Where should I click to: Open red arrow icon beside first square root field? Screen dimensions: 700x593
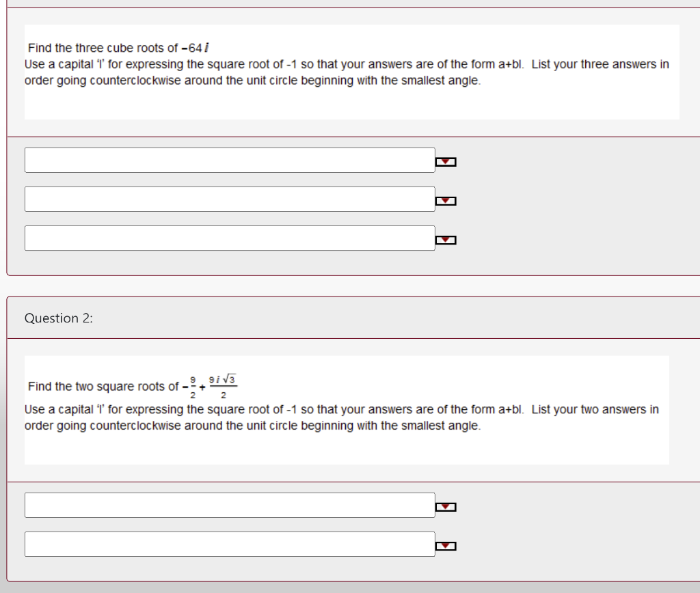click(x=446, y=507)
